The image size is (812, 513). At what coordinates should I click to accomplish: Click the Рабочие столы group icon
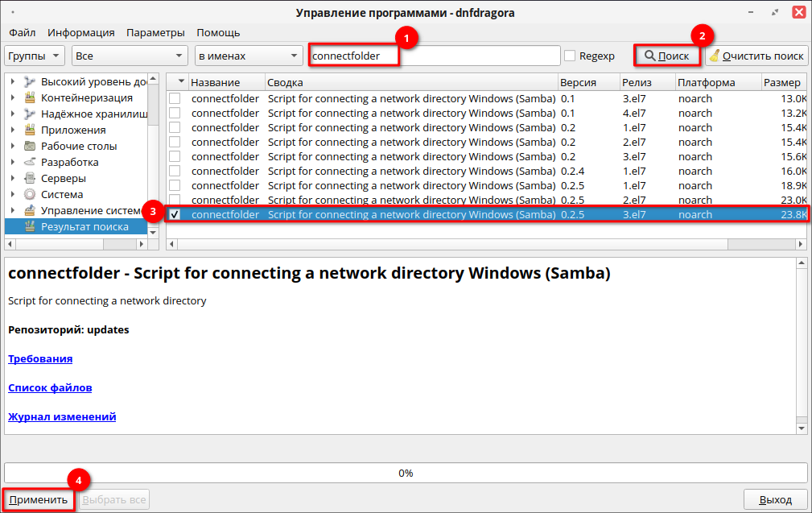(x=30, y=146)
